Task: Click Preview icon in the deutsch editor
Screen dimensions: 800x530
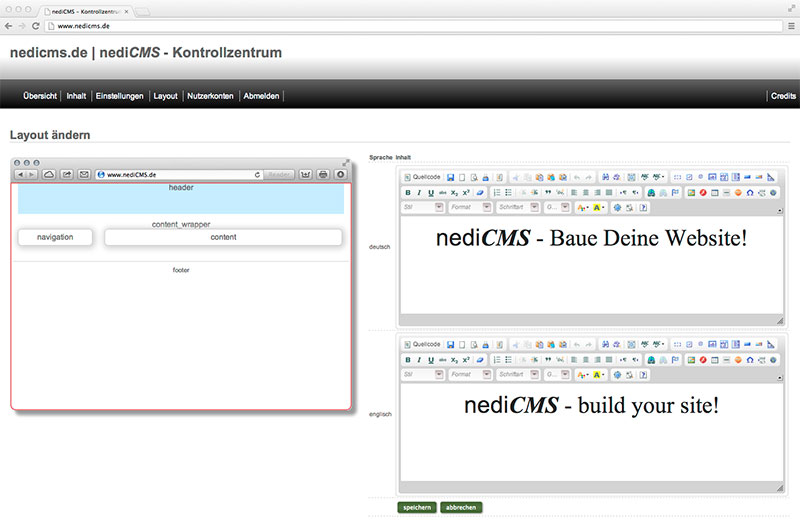Action: point(474,178)
